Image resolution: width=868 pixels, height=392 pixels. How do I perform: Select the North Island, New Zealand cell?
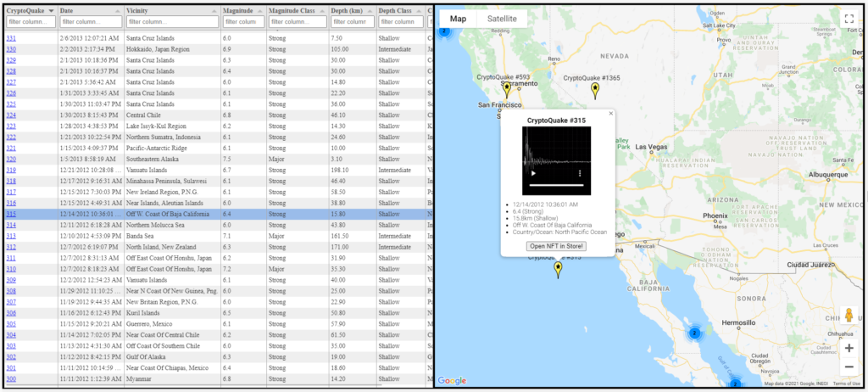(172, 247)
